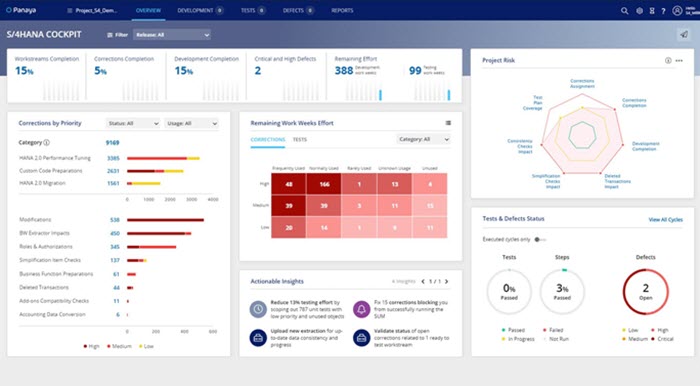Open the Defects navigation tab
The image size is (700, 386).
[x=298, y=11]
